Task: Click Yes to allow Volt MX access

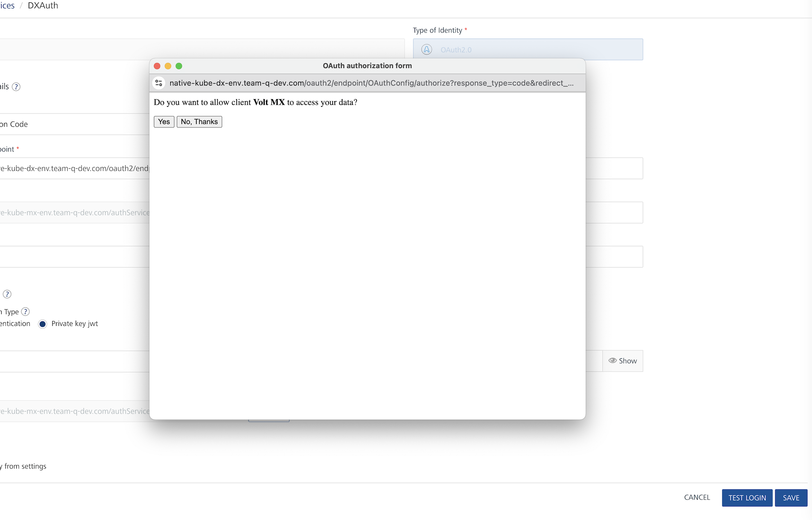Action: 164,122
